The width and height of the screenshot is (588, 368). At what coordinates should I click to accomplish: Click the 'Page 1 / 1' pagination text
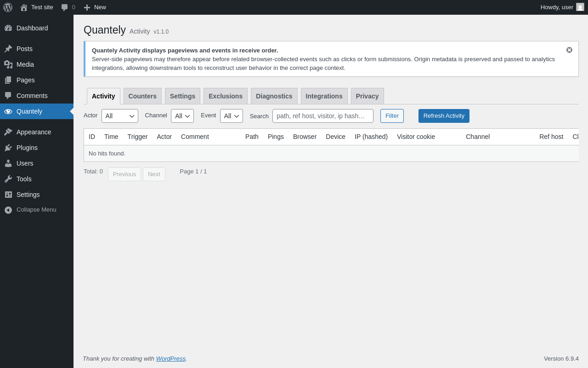[x=193, y=172]
